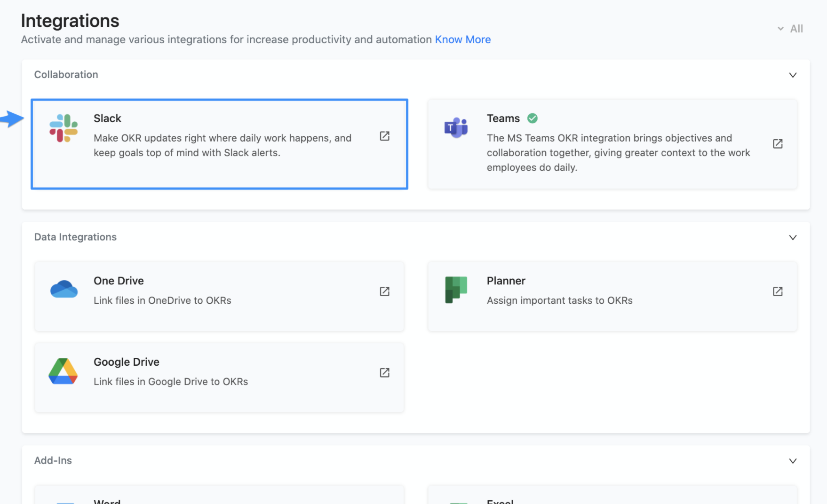The width and height of the screenshot is (827, 504).
Task: Click 'Link files in OneDrive to OKRs' text
Action: pos(162,300)
